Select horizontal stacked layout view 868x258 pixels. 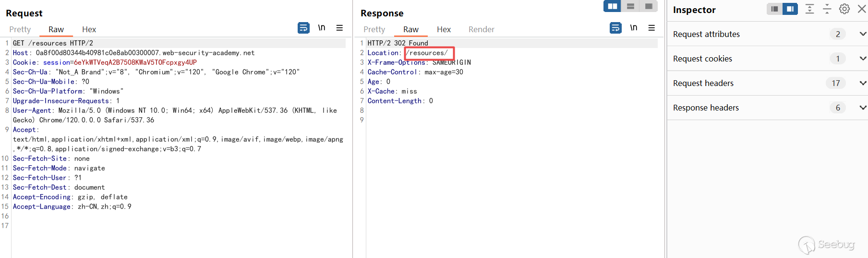[630, 6]
